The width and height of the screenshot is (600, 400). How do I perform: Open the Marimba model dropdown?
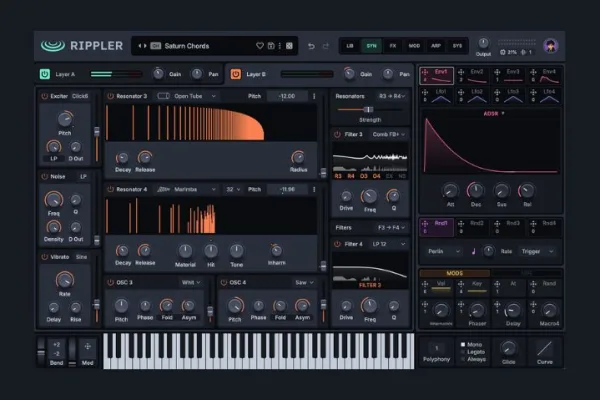click(x=187, y=189)
